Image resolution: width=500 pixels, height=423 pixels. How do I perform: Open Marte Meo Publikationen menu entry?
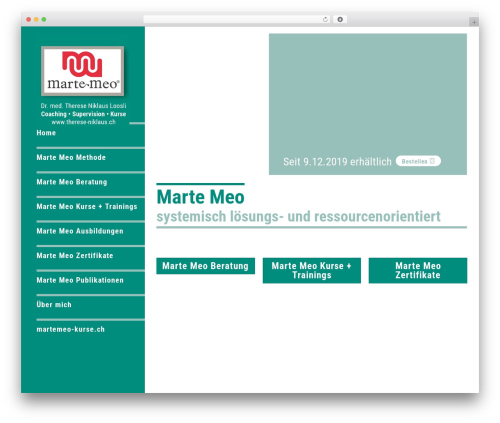click(x=80, y=280)
